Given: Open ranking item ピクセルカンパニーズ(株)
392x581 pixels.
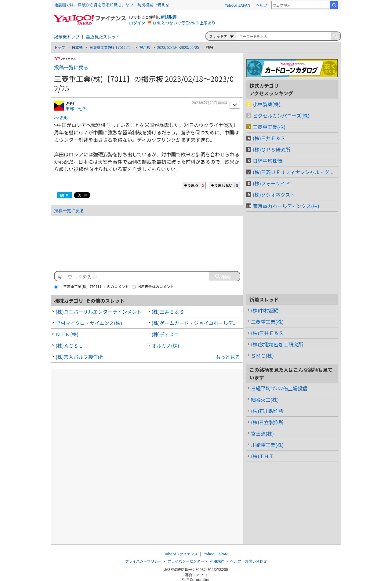Looking at the screenshot, I should (281, 116).
